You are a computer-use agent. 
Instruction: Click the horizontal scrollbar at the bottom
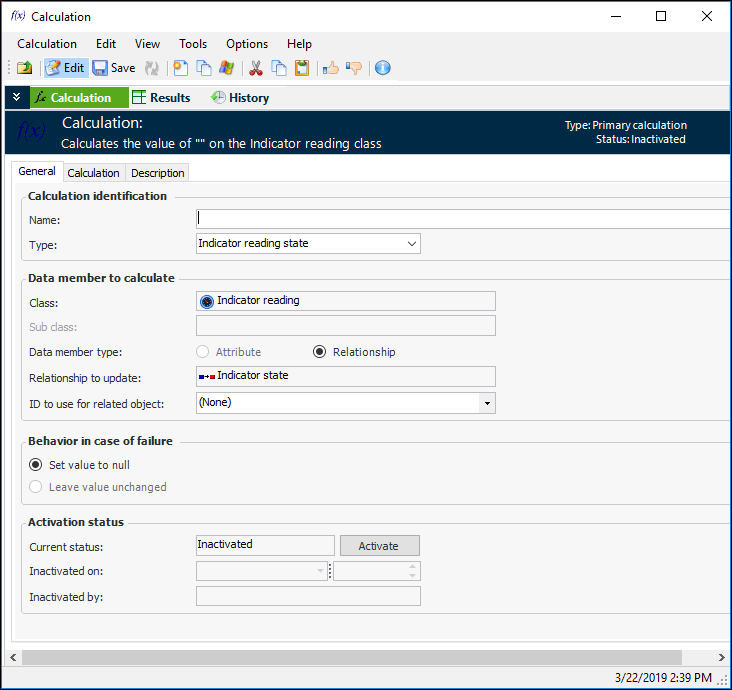pos(350,657)
